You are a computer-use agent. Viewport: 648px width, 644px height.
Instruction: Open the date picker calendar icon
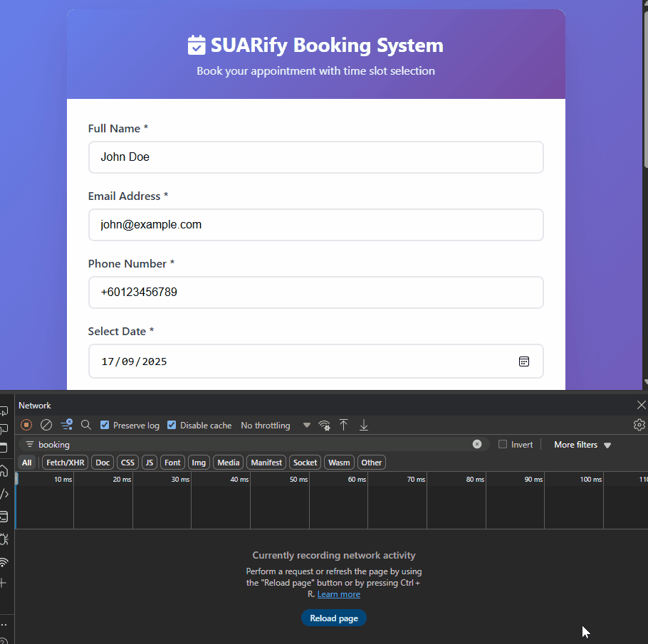(x=523, y=361)
